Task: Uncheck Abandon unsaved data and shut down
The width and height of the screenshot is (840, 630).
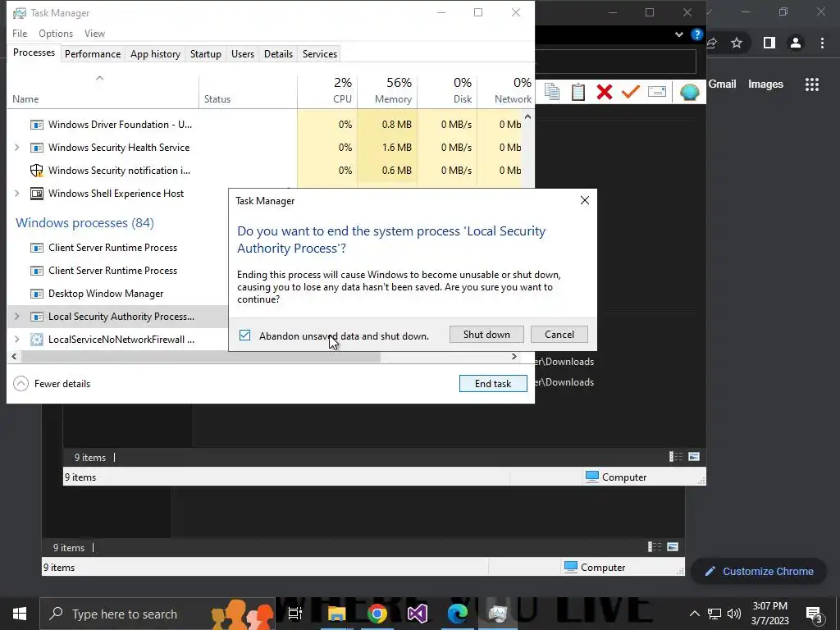Action: (x=244, y=336)
